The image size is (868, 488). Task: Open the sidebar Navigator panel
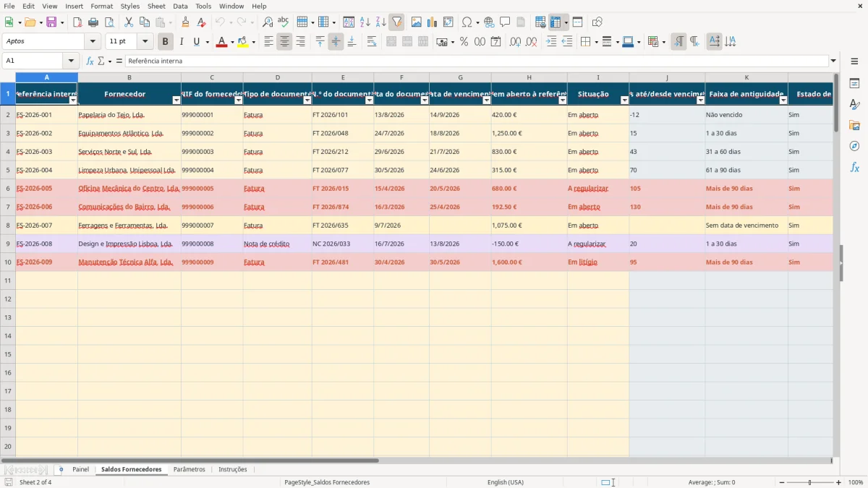(x=854, y=146)
